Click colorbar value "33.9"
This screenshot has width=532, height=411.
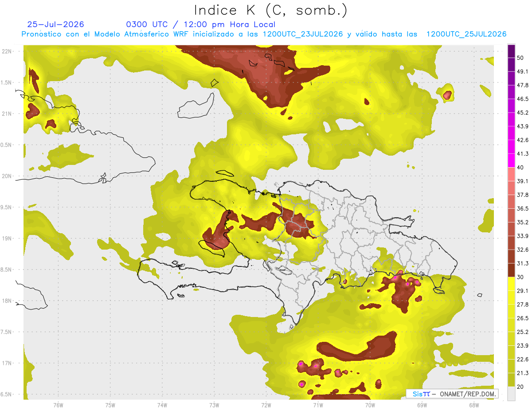tap(522, 236)
